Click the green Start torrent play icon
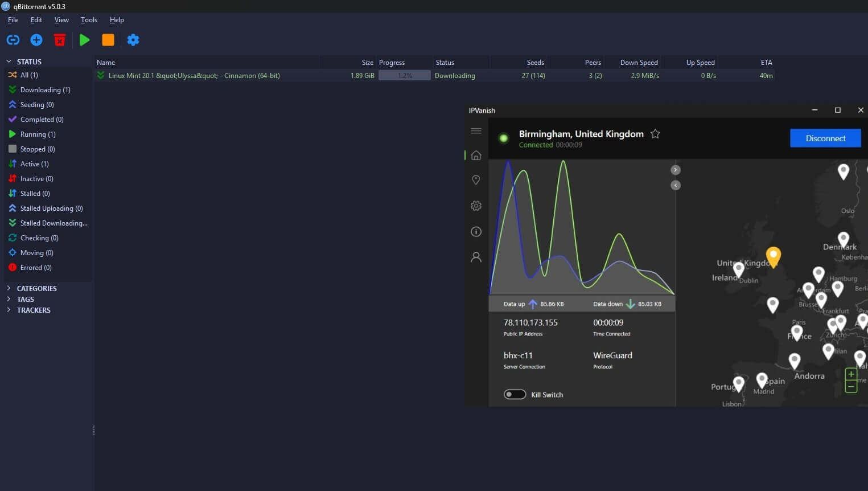The image size is (868, 491). 85,40
